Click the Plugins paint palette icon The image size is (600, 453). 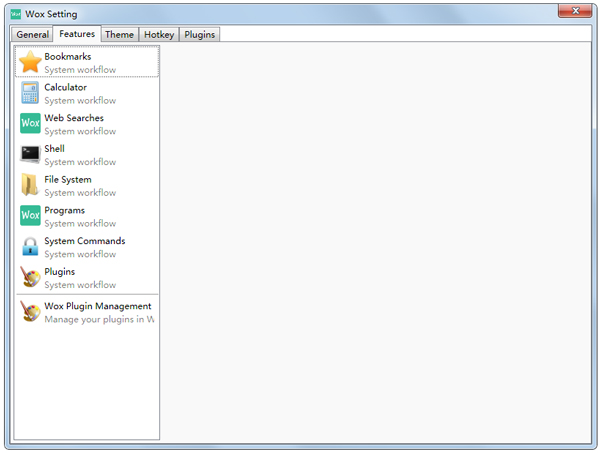pyautogui.click(x=30, y=278)
